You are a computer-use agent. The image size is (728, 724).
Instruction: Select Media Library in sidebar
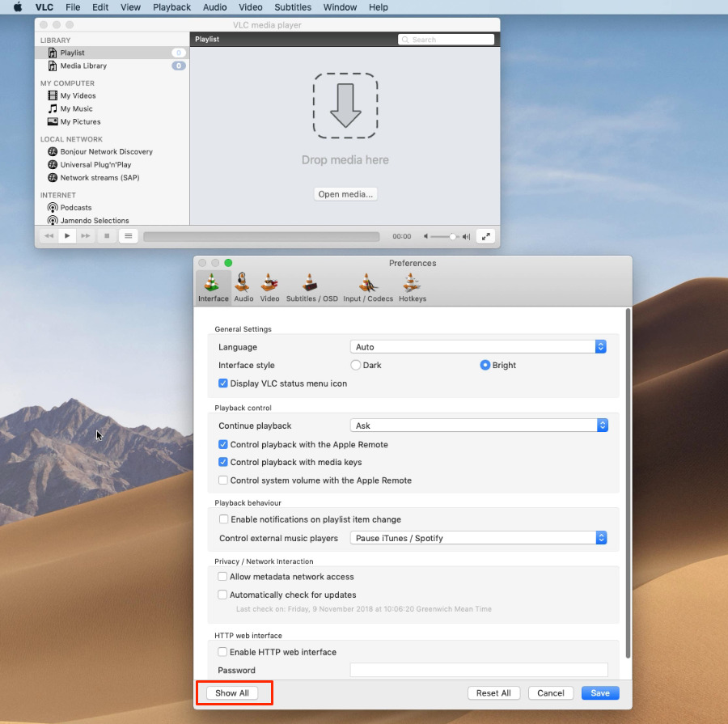tap(83, 66)
